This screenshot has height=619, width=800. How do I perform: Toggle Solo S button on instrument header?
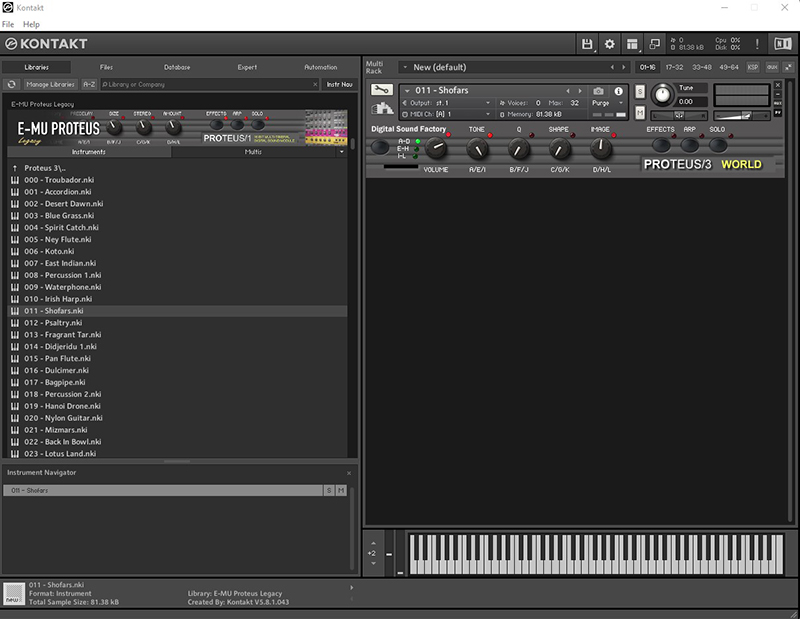pos(640,92)
